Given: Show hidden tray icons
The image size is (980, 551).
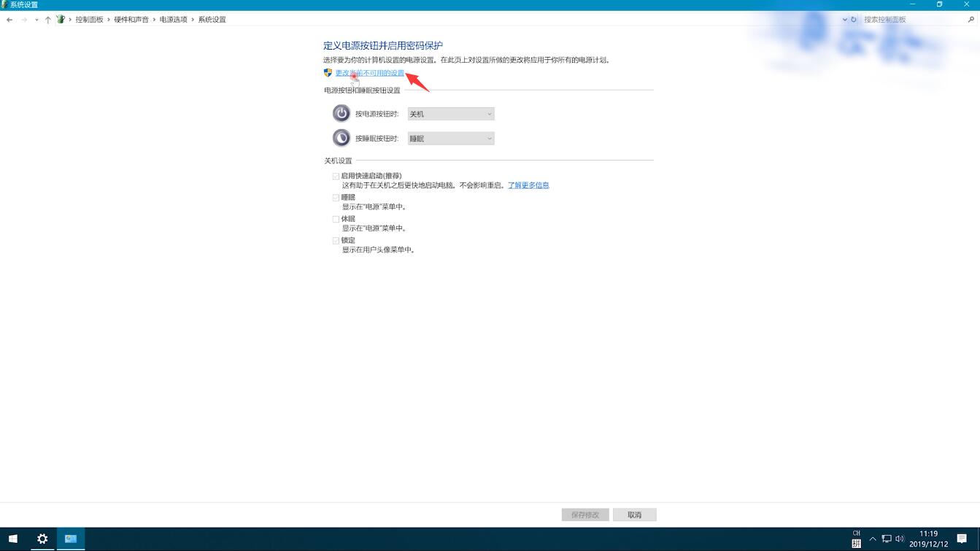Looking at the screenshot, I should point(873,539).
